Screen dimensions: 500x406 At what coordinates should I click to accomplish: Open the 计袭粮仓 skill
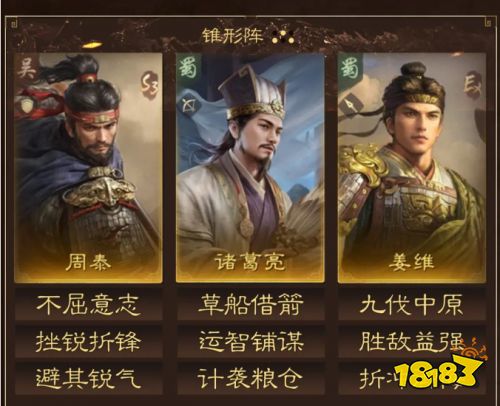point(250,378)
